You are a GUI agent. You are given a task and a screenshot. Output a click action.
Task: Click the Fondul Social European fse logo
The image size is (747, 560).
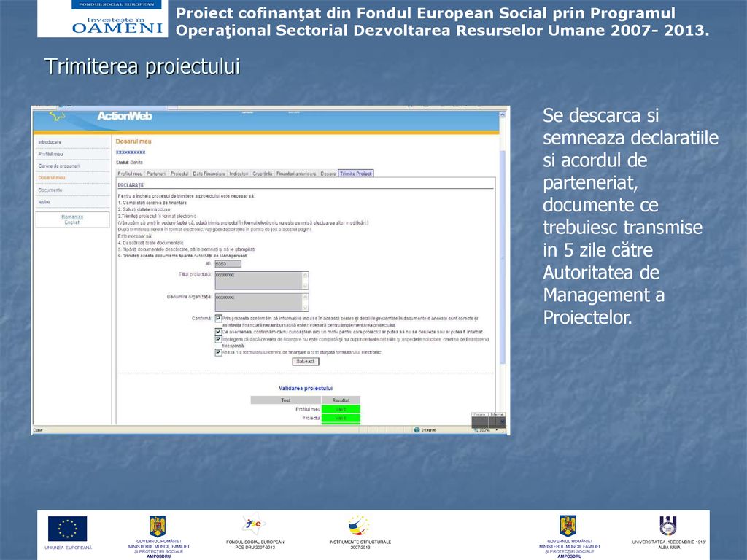pos(254,525)
